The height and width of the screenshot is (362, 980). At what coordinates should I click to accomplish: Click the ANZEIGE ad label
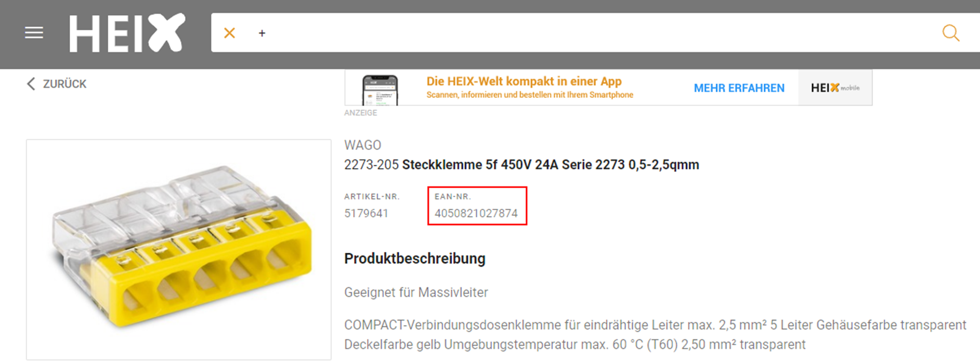click(x=360, y=112)
